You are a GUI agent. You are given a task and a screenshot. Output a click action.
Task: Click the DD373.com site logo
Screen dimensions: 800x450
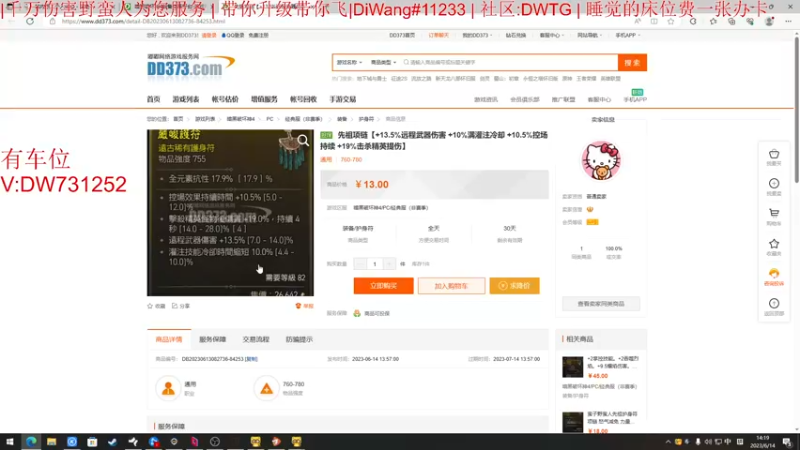(191, 66)
